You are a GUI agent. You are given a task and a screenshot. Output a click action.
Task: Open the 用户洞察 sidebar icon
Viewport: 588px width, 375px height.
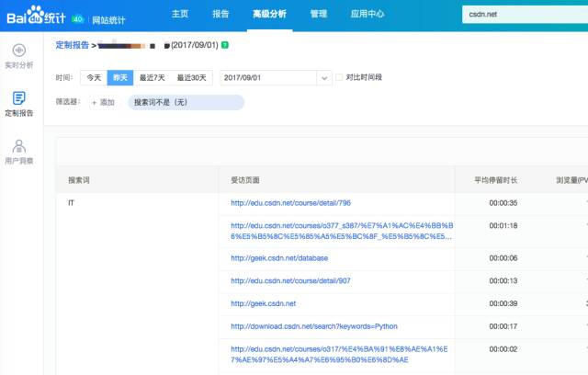[x=19, y=146]
